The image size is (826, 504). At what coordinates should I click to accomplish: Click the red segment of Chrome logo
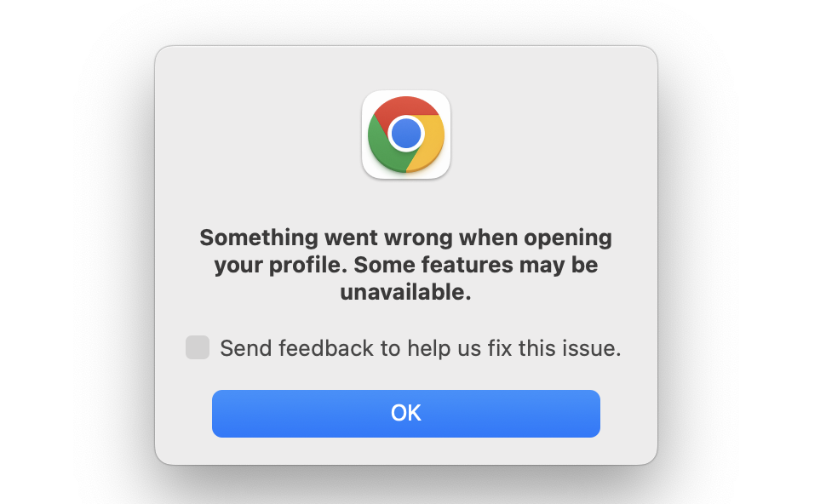pyautogui.click(x=404, y=108)
